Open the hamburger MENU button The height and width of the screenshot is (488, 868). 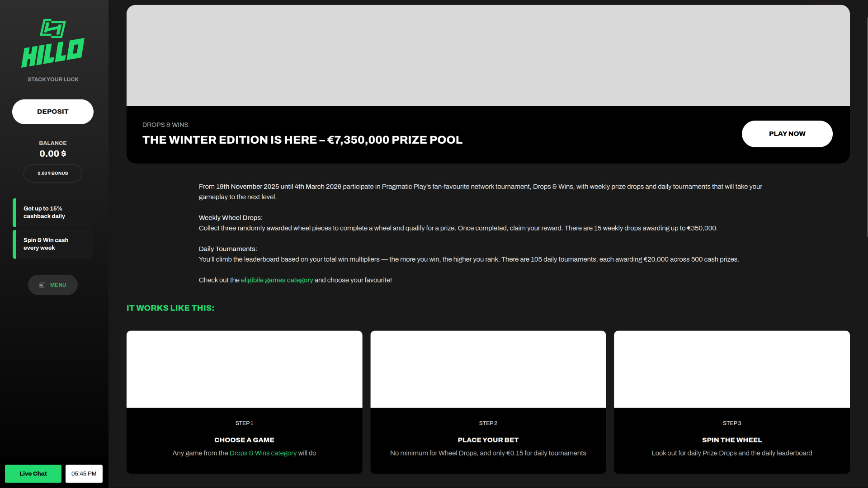click(x=53, y=285)
